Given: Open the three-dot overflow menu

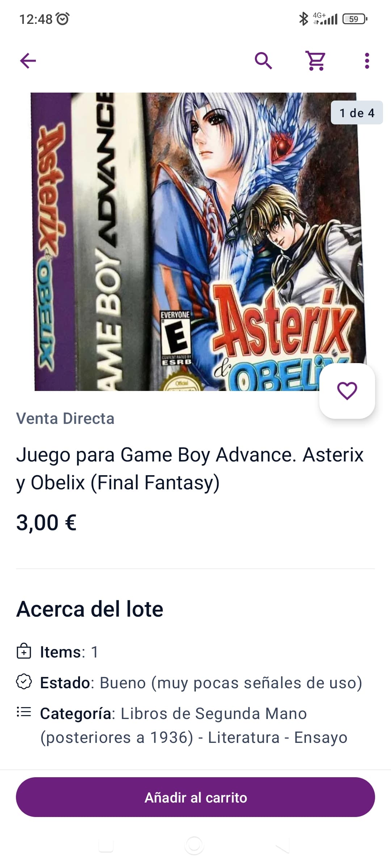Looking at the screenshot, I should pos(367,61).
